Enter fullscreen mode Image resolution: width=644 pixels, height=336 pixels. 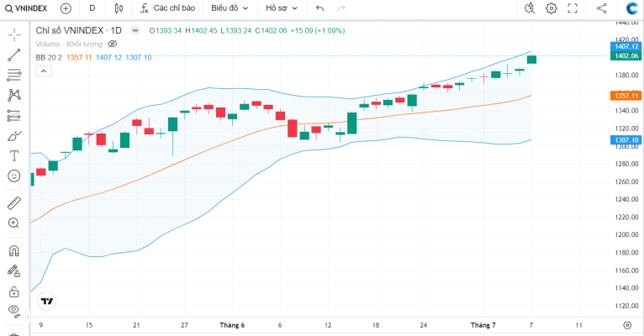(573, 8)
